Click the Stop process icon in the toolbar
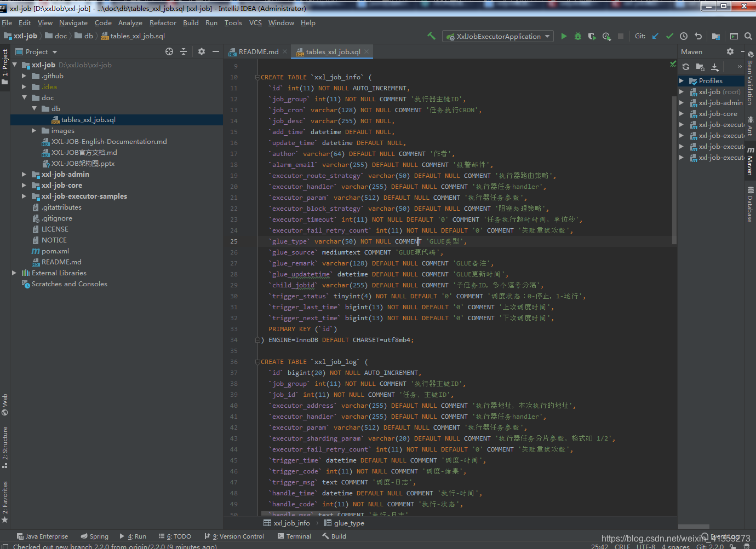Screen dimensions: 756x549 (x=621, y=36)
